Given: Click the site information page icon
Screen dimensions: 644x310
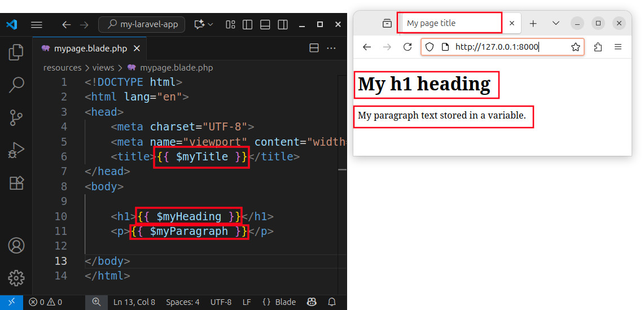Looking at the screenshot, I should click(x=445, y=47).
